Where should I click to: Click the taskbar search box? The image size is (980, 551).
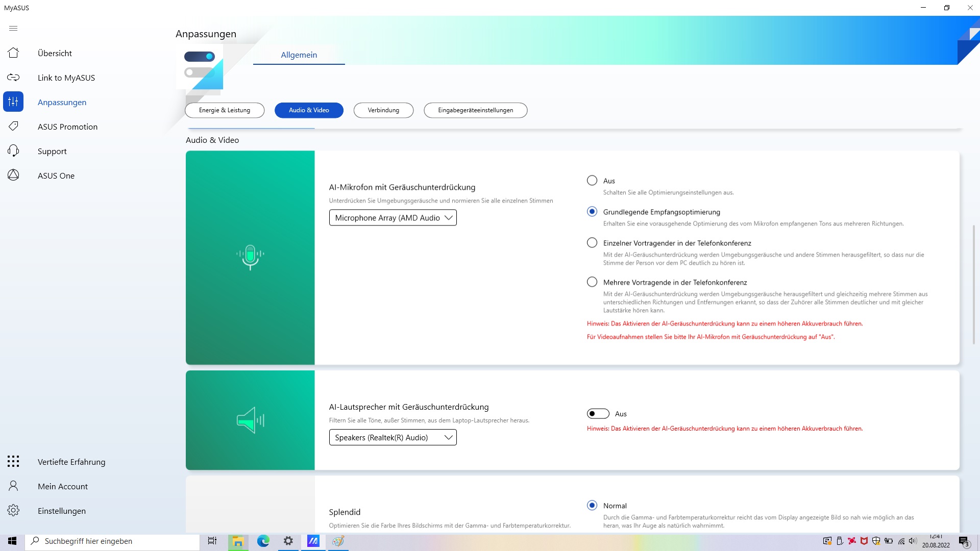[112, 541]
